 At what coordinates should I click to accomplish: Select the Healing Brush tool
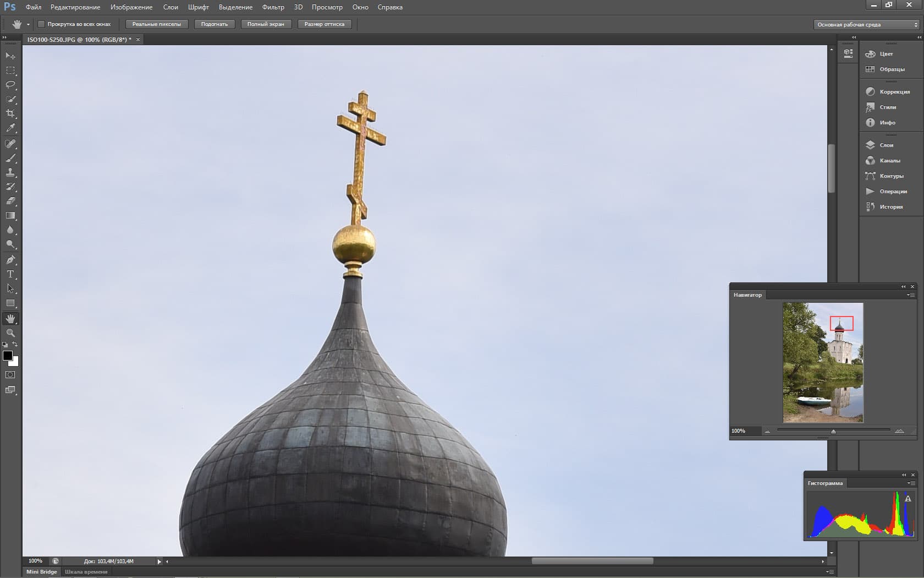point(10,144)
